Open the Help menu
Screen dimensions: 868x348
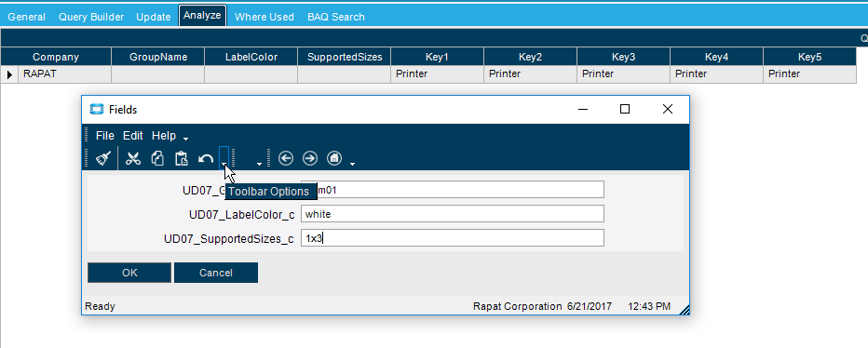164,136
